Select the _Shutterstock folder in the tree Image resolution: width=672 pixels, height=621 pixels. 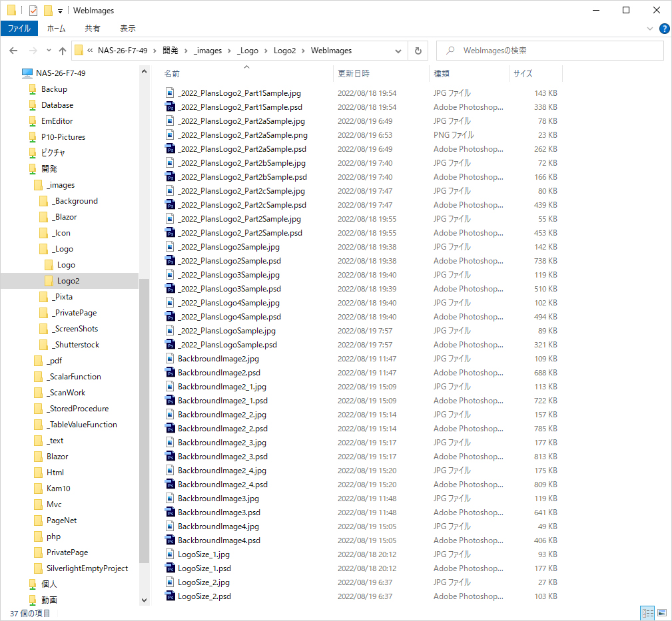tap(77, 345)
